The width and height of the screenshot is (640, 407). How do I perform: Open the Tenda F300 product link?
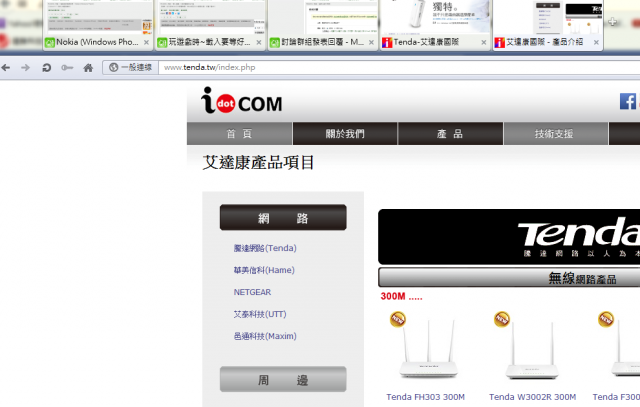616,397
